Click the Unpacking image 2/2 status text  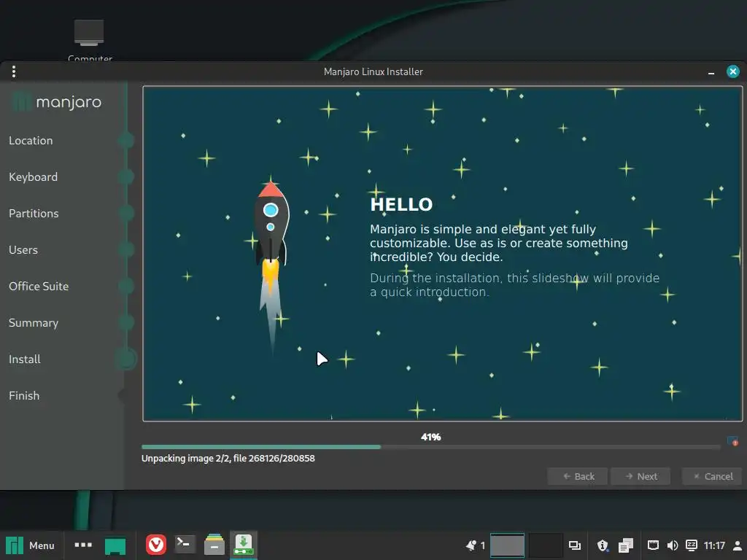coord(228,458)
